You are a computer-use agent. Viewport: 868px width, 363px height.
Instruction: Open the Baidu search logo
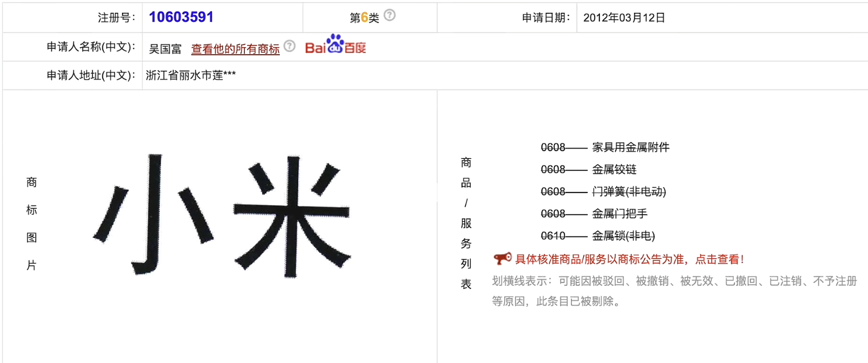pos(335,44)
